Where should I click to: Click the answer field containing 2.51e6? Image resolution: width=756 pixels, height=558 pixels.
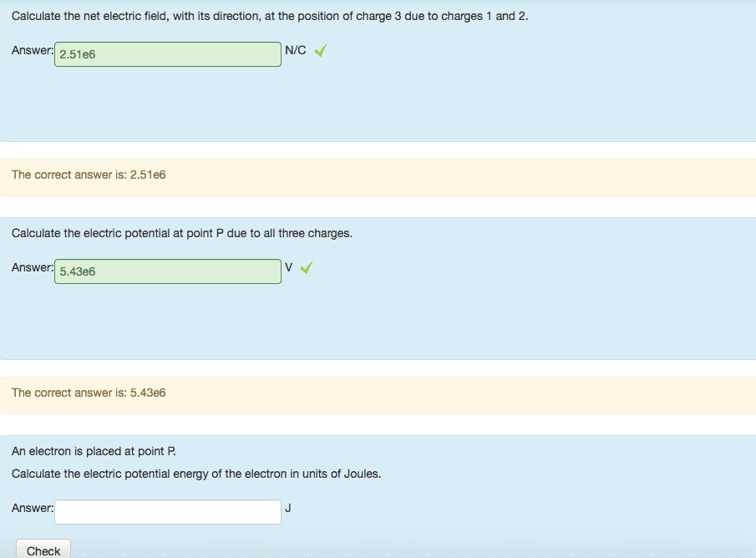[x=168, y=54]
